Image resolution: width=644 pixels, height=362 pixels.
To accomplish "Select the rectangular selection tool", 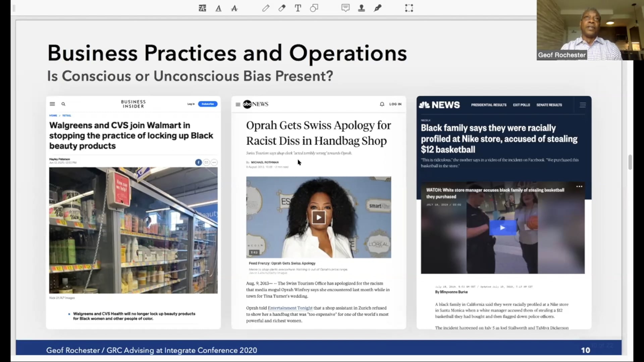I will [x=409, y=8].
